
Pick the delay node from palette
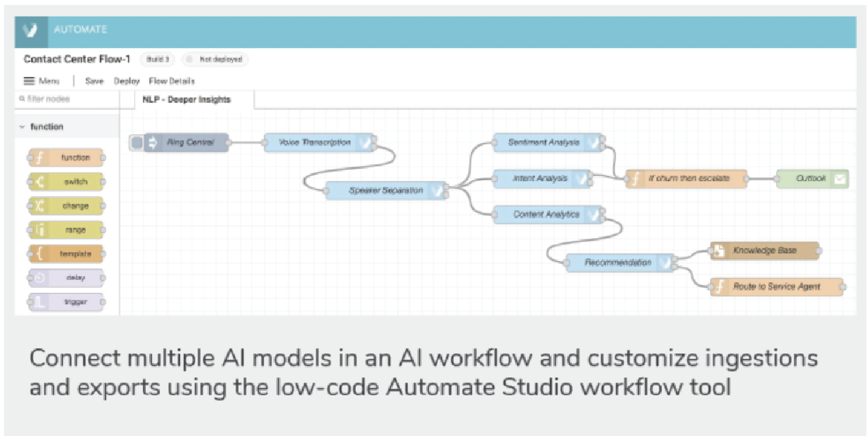[x=67, y=278]
